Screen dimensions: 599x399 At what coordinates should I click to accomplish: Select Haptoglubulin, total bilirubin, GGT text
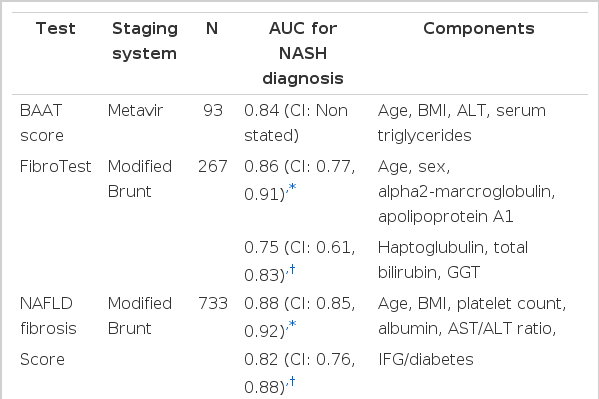453,260
